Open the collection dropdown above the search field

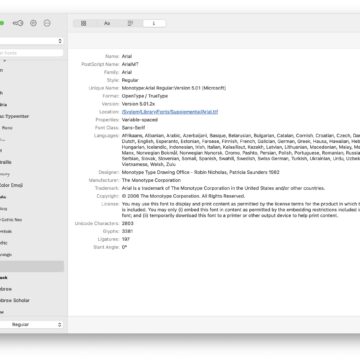point(32,41)
